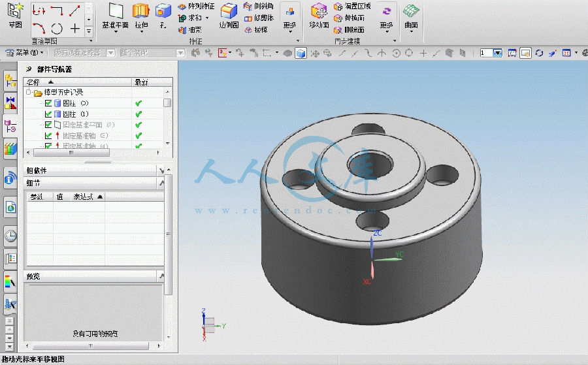Open the Constraint Navigator sidebar tab
This screenshot has width=588, height=365.
point(10,103)
